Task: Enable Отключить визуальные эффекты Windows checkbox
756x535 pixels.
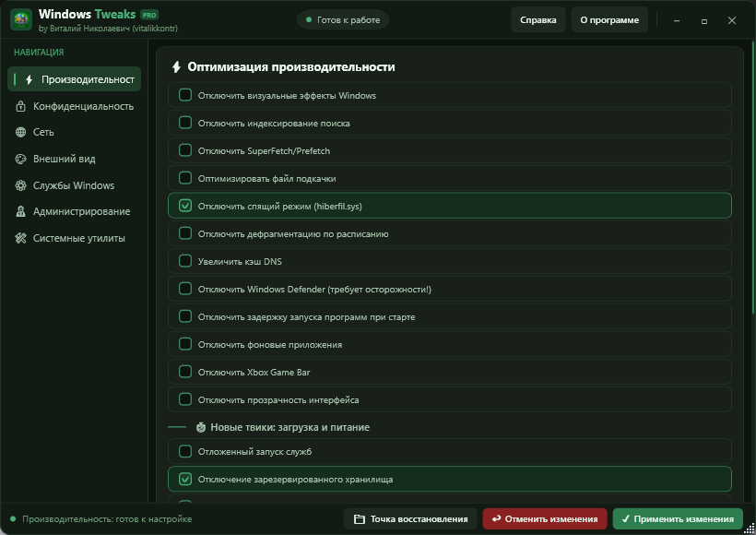Action: pos(185,95)
